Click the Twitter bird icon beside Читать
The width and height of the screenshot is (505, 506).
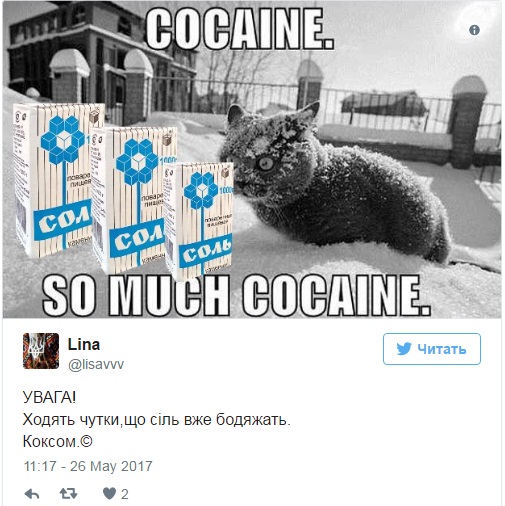[x=404, y=349]
